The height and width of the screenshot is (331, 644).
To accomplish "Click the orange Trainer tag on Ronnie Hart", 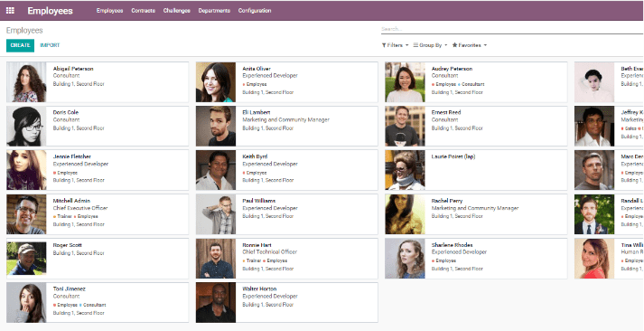I will tap(251, 260).
